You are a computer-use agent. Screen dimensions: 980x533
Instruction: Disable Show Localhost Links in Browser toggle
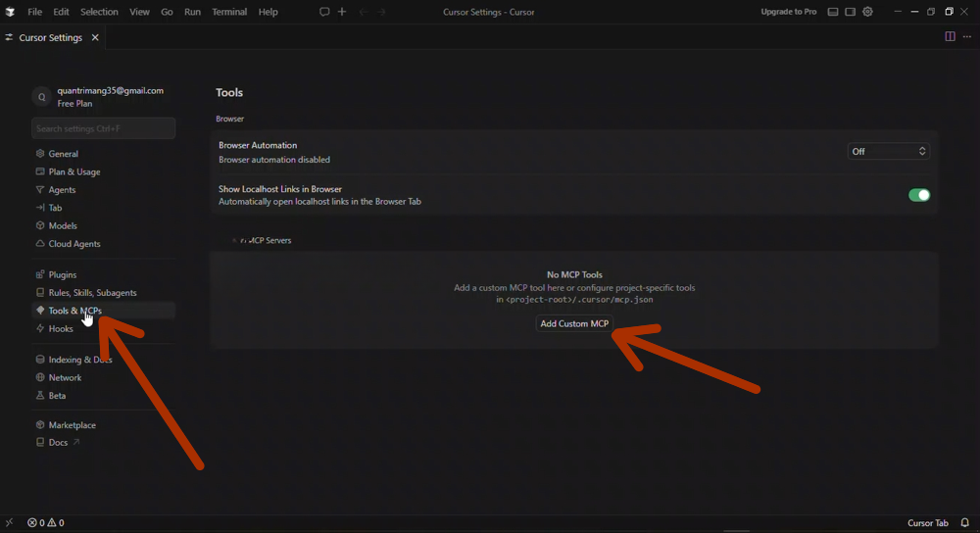pyautogui.click(x=918, y=195)
